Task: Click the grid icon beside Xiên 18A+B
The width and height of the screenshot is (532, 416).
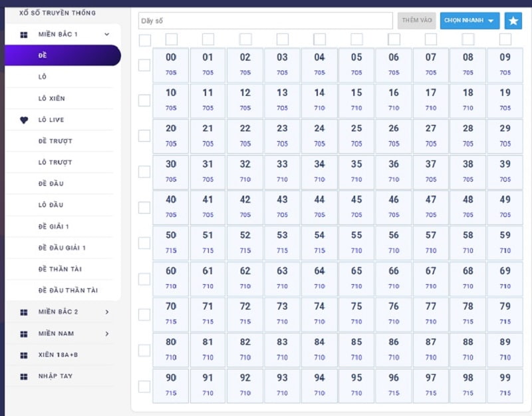Action: tap(24, 355)
